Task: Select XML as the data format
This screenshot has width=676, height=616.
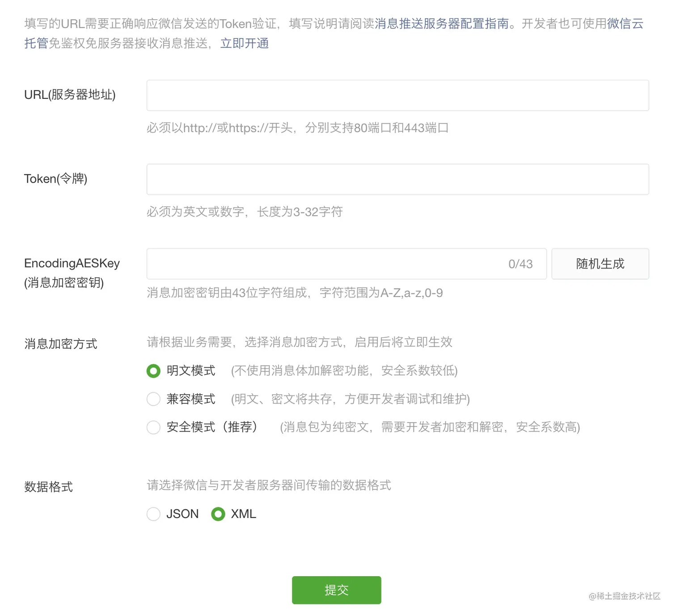Action: pyautogui.click(x=219, y=514)
